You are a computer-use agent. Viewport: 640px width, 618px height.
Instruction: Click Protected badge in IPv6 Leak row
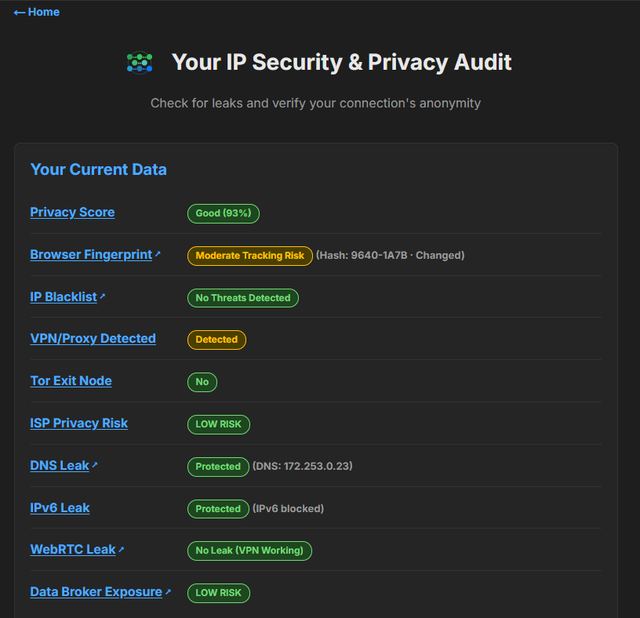click(218, 509)
